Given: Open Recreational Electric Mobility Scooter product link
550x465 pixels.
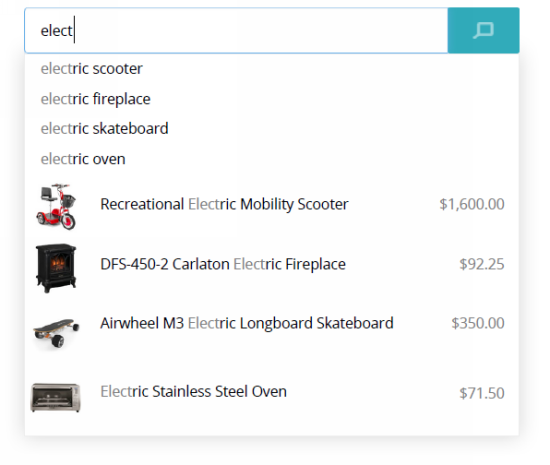Looking at the screenshot, I should pyautogui.click(x=224, y=204).
